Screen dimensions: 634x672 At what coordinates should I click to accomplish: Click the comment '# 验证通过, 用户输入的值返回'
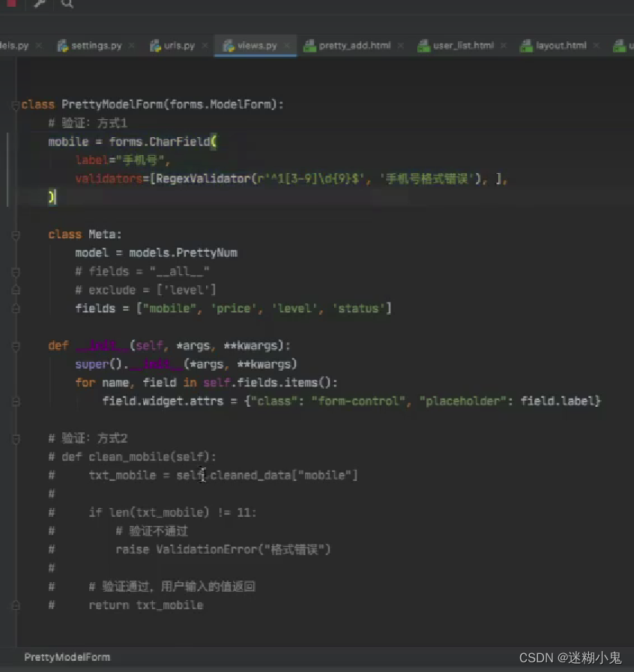pyautogui.click(x=172, y=587)
